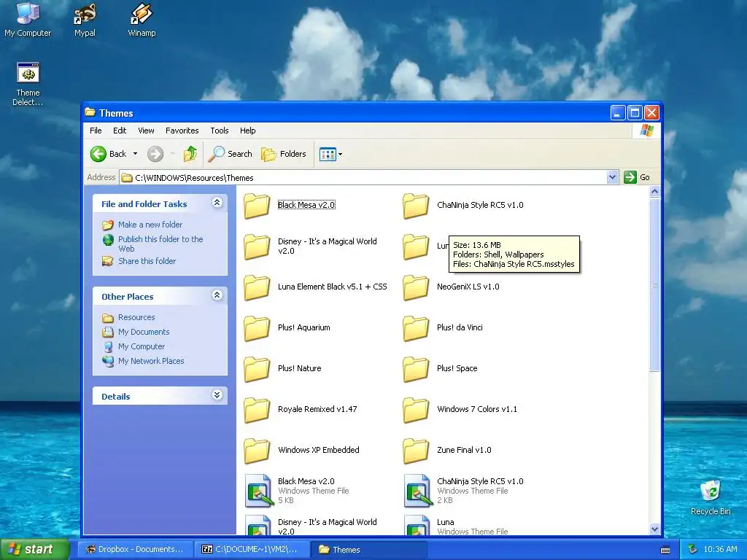The width and height of the screenshot is (747, 560).
Task: Click the Start button
Action: 34,549
